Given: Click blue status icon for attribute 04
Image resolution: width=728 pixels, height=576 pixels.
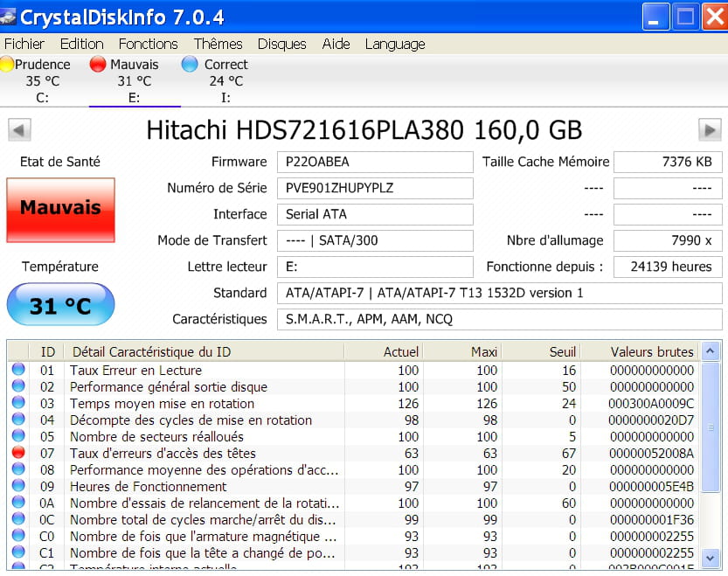Looking at the screenshot, I should tap(18, 419).
